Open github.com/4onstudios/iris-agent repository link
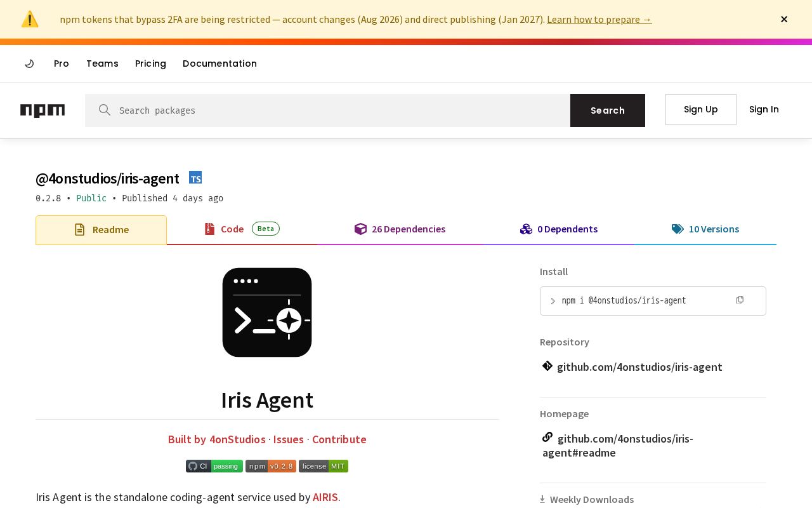 tap(639, 367)
